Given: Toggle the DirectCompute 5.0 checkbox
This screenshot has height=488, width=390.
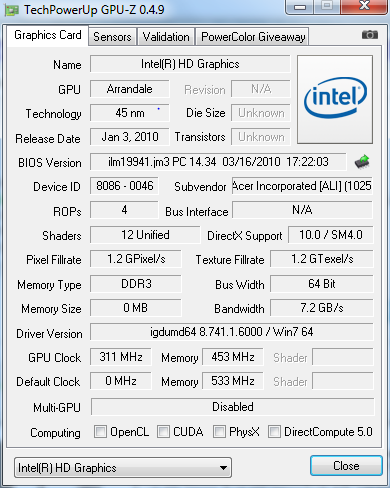Looking at the screenshot, I should (274, 431).
